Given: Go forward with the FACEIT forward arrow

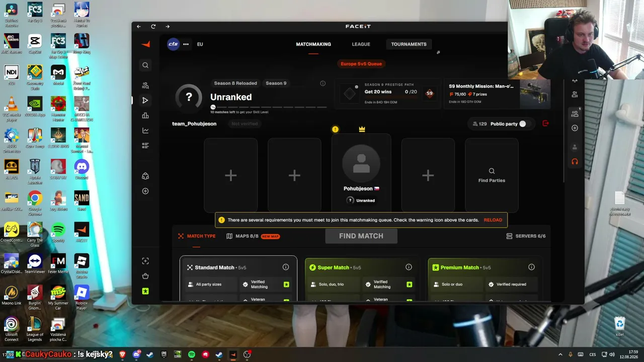Looking at the screenshot, I should [x=168, y=27].
